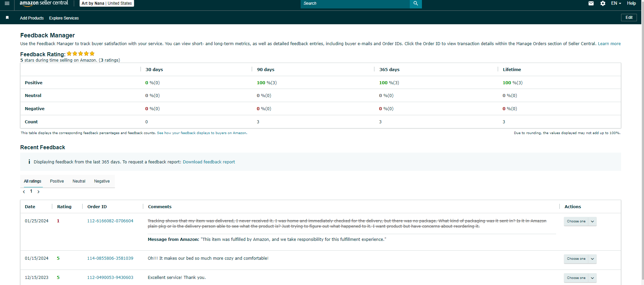The image size is (644, 285).
Task: Click page number 1 in pagination
Action: point(31,191)
